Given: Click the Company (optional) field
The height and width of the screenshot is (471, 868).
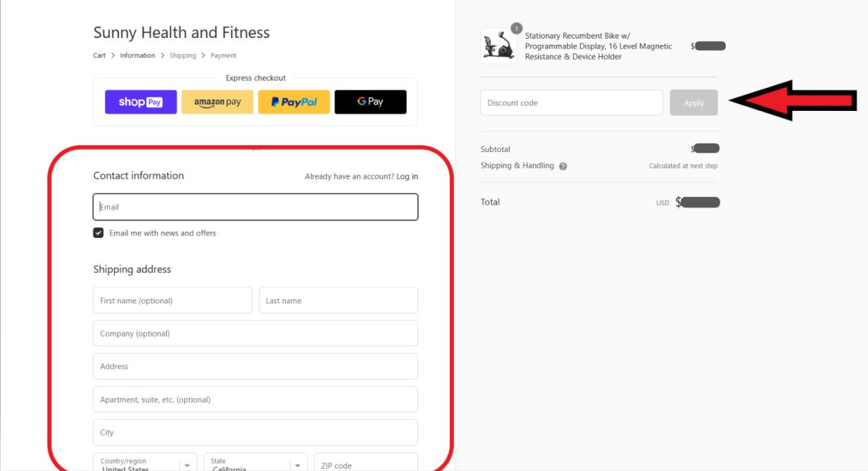Looking at the screenshot, I should (255, 333).
